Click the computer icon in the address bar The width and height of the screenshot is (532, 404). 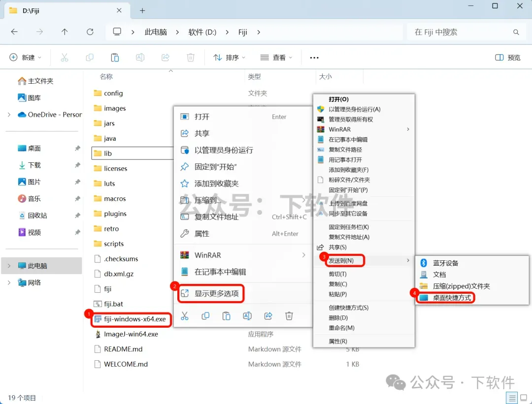pos(117,32)
